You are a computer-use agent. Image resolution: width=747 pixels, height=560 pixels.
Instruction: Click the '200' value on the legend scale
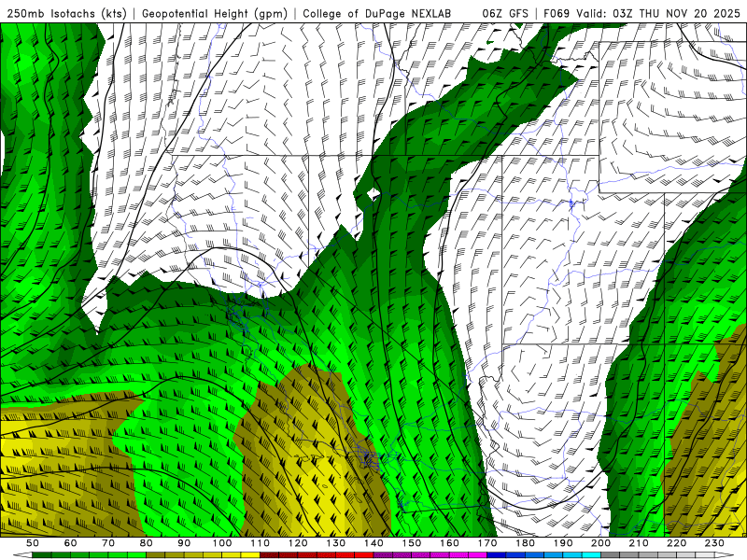[x=601, y=543]
